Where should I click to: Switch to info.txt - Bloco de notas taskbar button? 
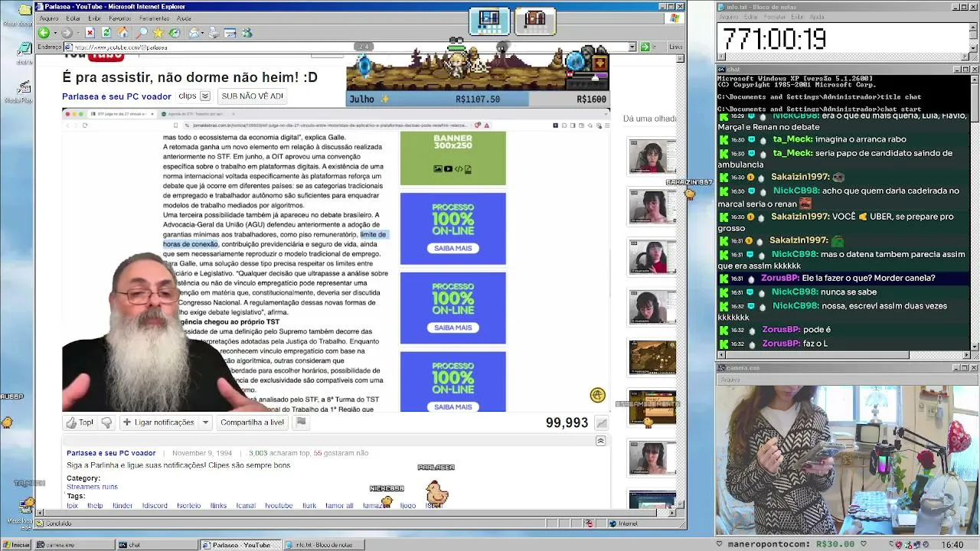click(325, 545)
